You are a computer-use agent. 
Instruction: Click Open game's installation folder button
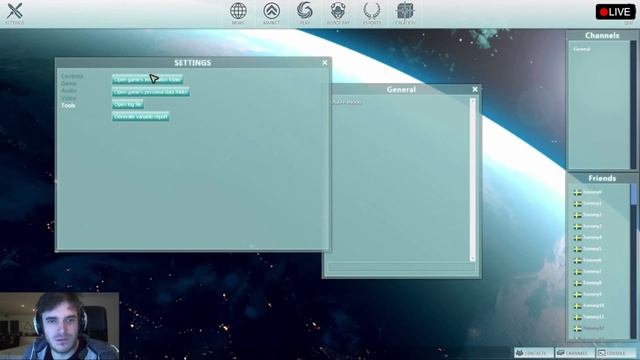pos(147,80)
